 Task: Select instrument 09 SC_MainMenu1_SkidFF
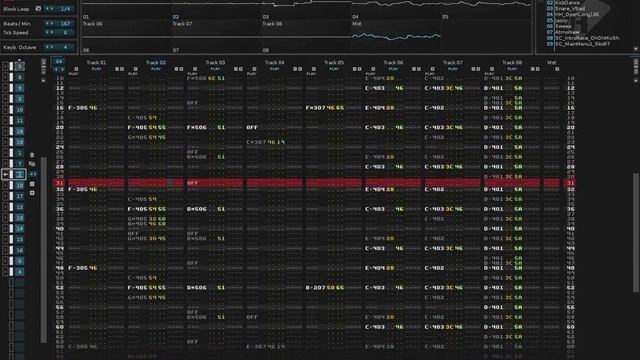coord(578,44)
